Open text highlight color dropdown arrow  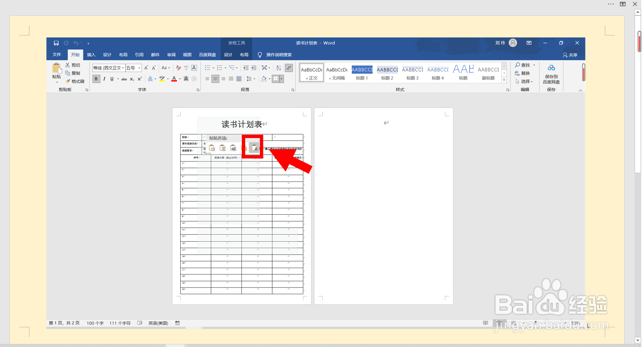point(168,79)
